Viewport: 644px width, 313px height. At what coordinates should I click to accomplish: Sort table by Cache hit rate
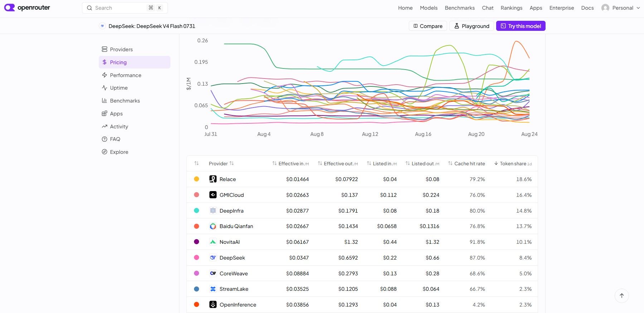click(x=466, y=163)
